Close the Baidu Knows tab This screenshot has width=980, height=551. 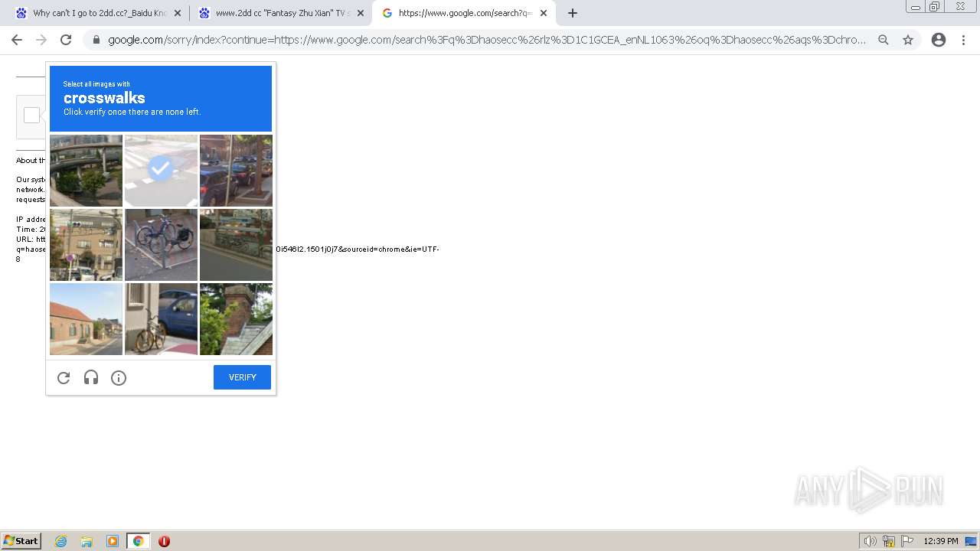pos(178,13)
